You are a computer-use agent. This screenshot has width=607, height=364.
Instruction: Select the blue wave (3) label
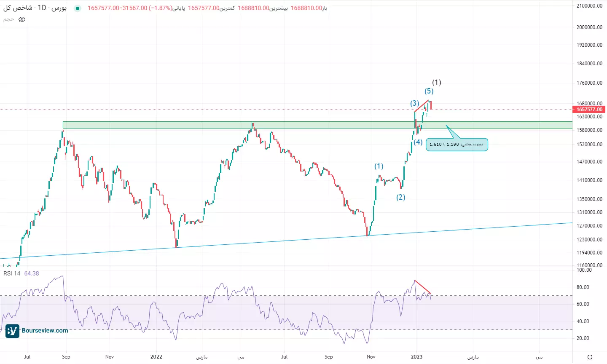pyautogui.click(x=415, y=103)
